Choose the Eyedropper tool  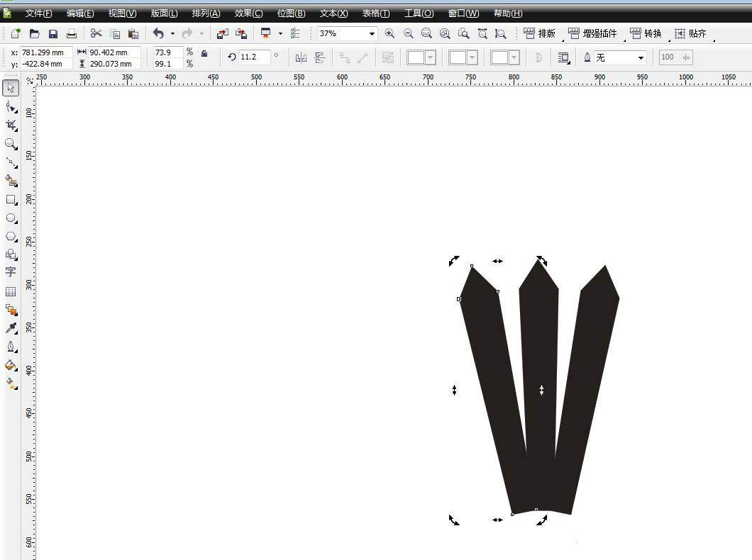[11, 328]
